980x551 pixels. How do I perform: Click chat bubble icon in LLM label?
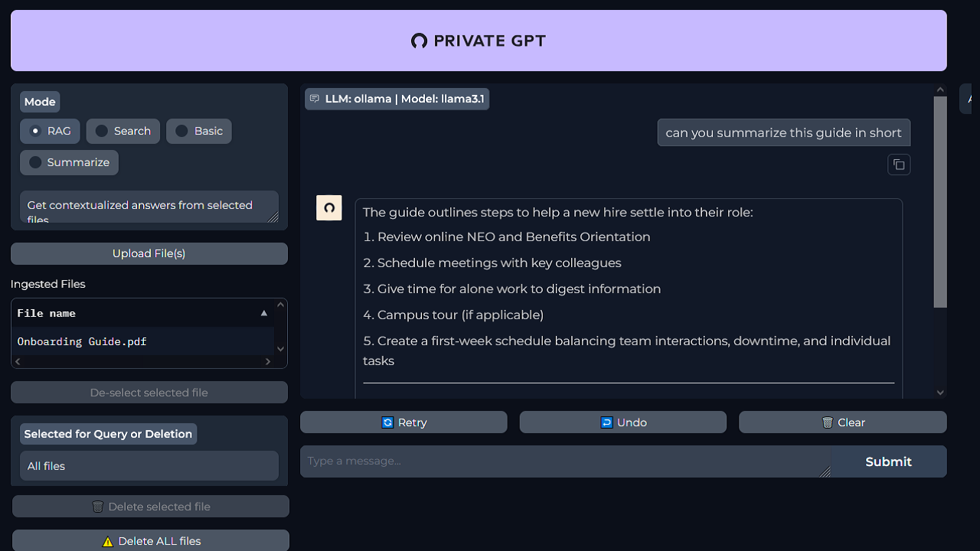click(x=314, y=99)
